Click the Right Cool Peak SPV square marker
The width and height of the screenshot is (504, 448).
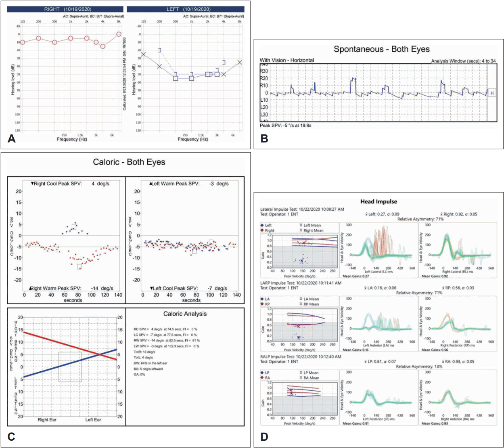(74, 226)
